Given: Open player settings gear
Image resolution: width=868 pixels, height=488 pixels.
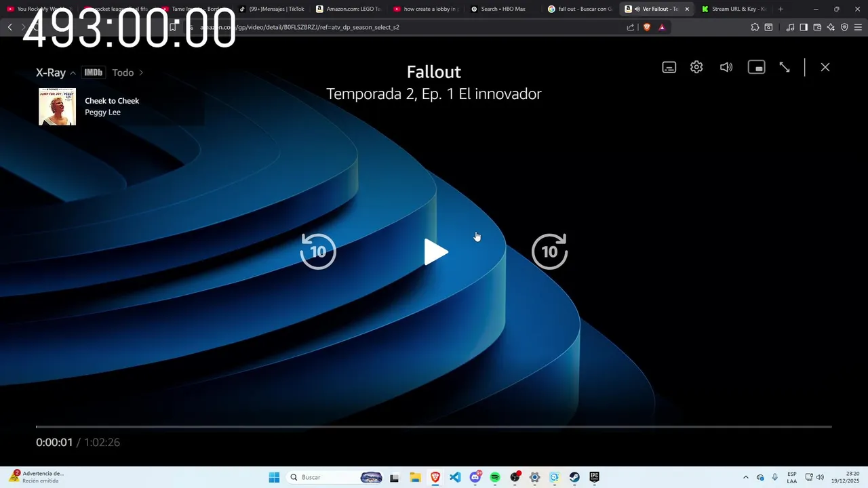Looking at the screenshot, I should click(x=696, y=67).
